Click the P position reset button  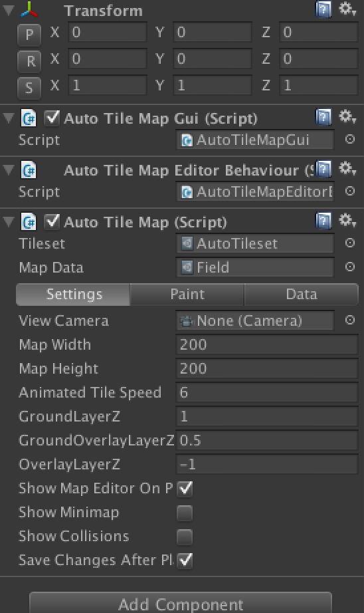pos(29,35)
